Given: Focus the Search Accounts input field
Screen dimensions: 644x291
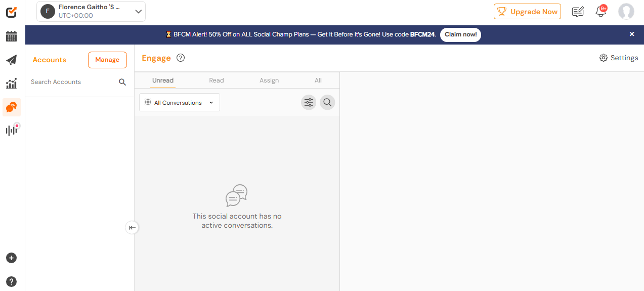Looking at the screenshot, I should (73, 82).
